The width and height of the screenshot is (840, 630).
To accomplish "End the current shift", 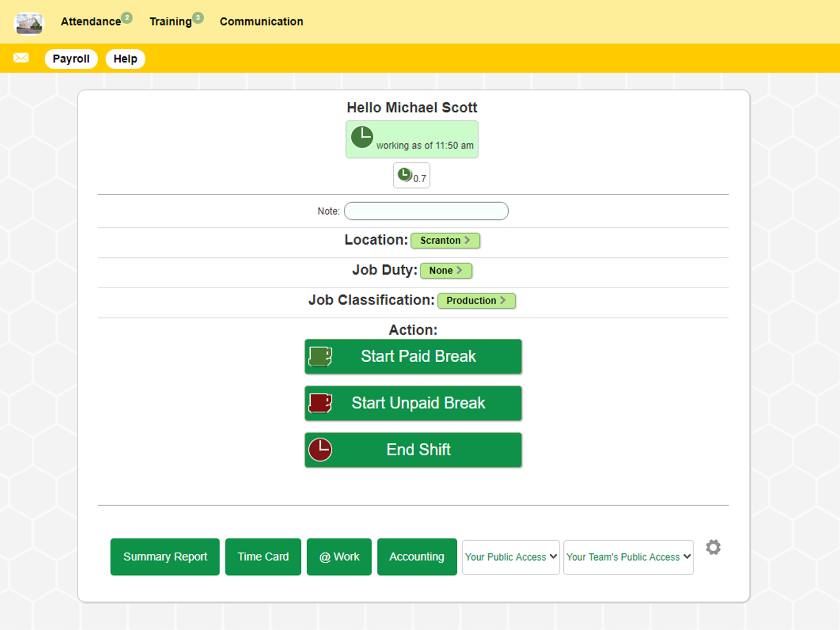I will pos(413,450).
